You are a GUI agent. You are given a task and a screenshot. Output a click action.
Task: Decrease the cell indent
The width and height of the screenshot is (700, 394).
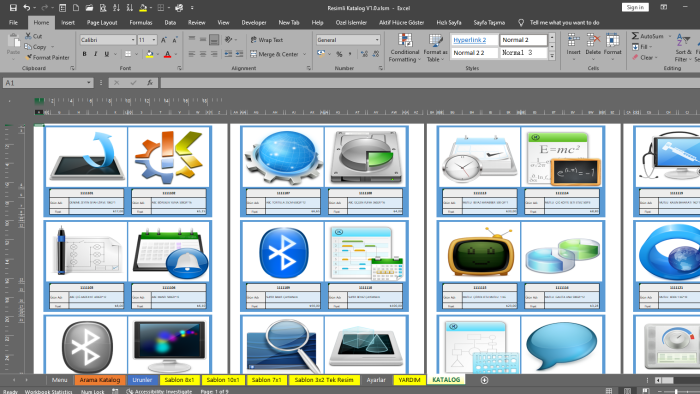click(228, 54)
